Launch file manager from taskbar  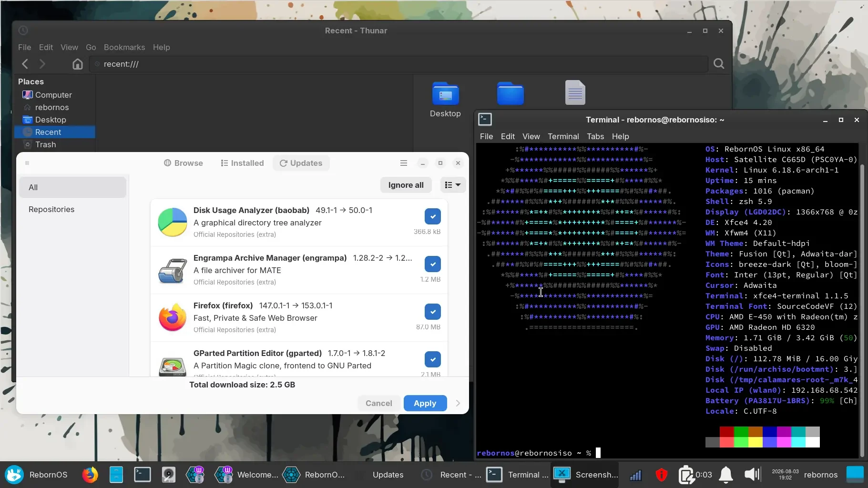[116, 475]
